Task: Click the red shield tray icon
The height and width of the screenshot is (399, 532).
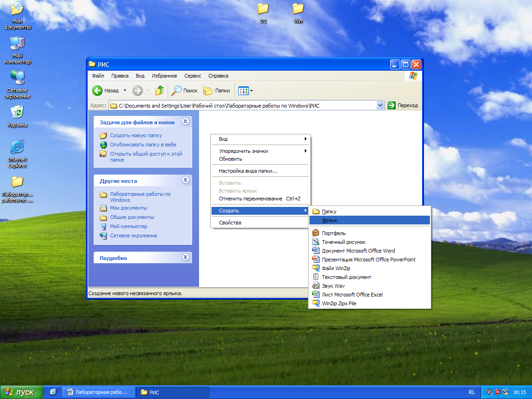Action: click(497, 392)
